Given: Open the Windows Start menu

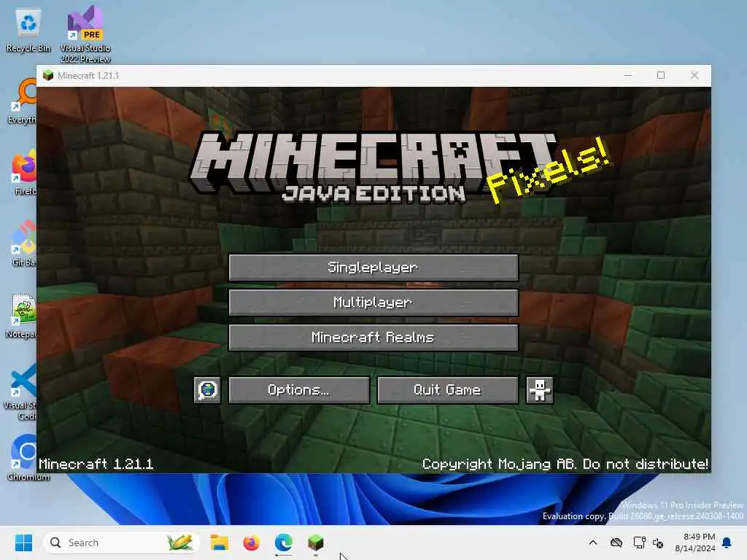Looking at the screenshot, I should pos(23,542).
